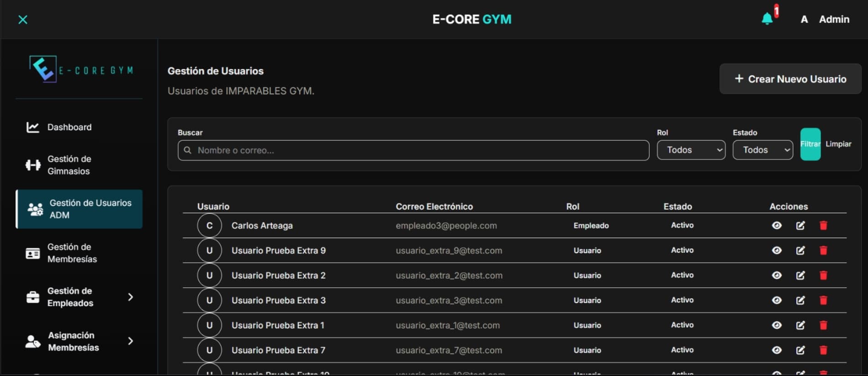
Task: Expand the Asignación Membresías submenu
Action: click(130, 341)
